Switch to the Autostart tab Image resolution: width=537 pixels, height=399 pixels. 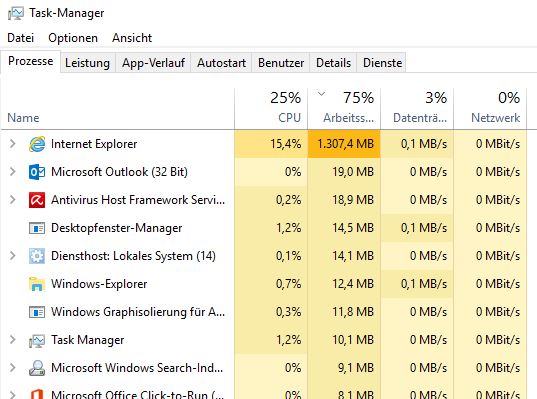tap(221, 63)
